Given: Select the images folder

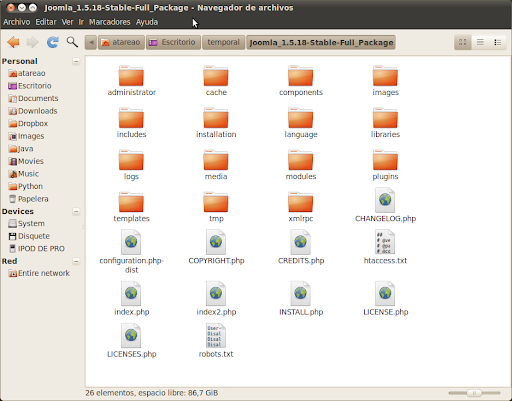Looking at the screenshot, I should 385,81.
